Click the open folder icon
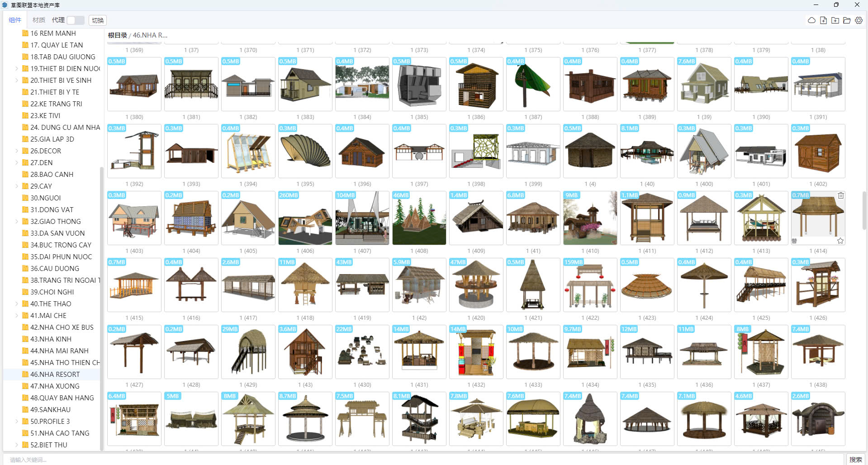Viewport: 868px width, 465px height. tap(847, 20)
